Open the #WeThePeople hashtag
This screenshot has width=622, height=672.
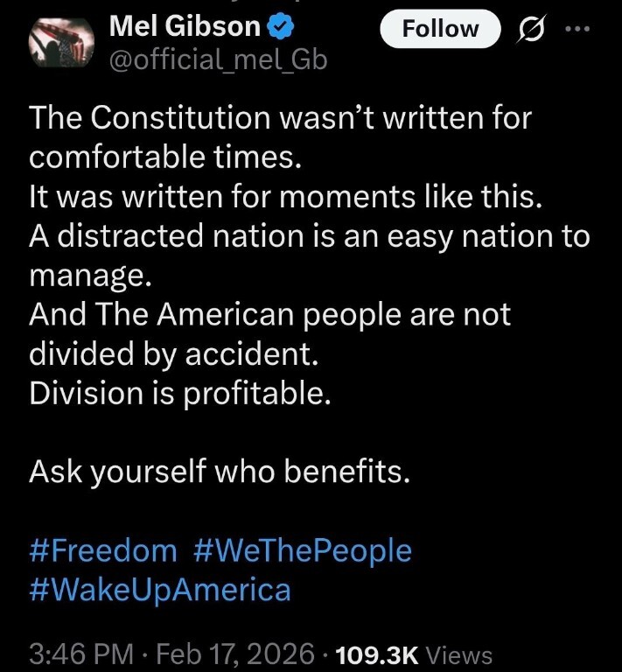299,550
